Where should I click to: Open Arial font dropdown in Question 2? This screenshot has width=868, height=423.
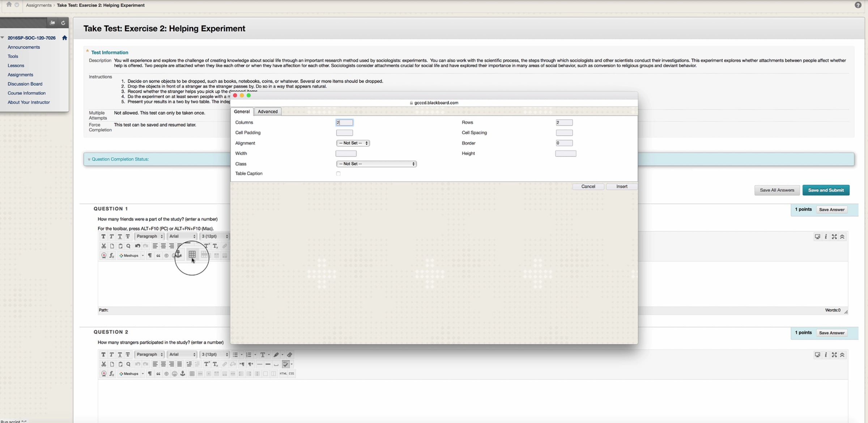182,355
